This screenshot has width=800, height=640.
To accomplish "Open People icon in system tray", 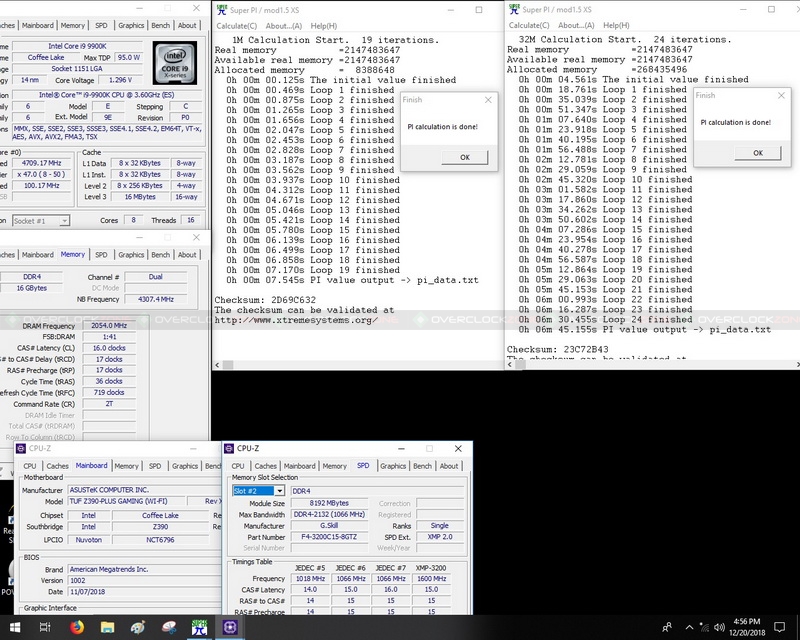I will 667,627.
